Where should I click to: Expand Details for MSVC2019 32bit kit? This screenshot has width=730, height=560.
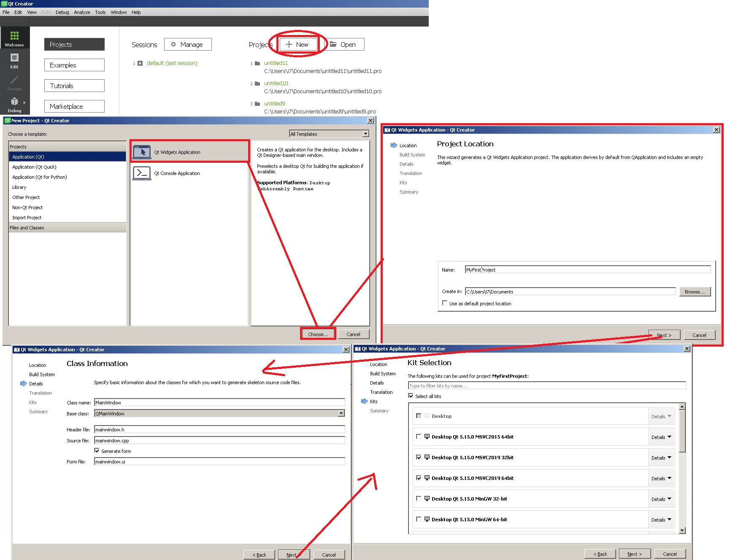[661, 458]
